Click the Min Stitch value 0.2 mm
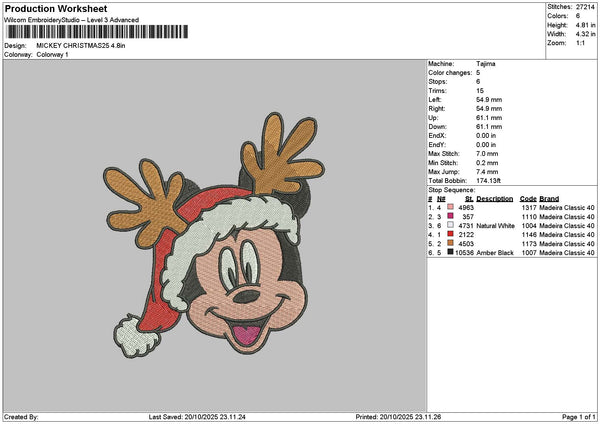The image size is (600, 424). [x=487, y=163]
